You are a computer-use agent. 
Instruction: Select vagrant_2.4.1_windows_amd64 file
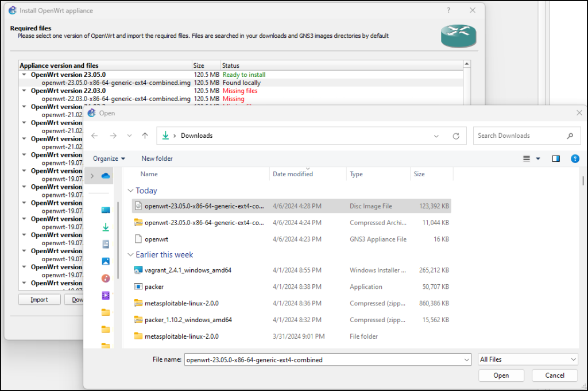tap(291, 270)
